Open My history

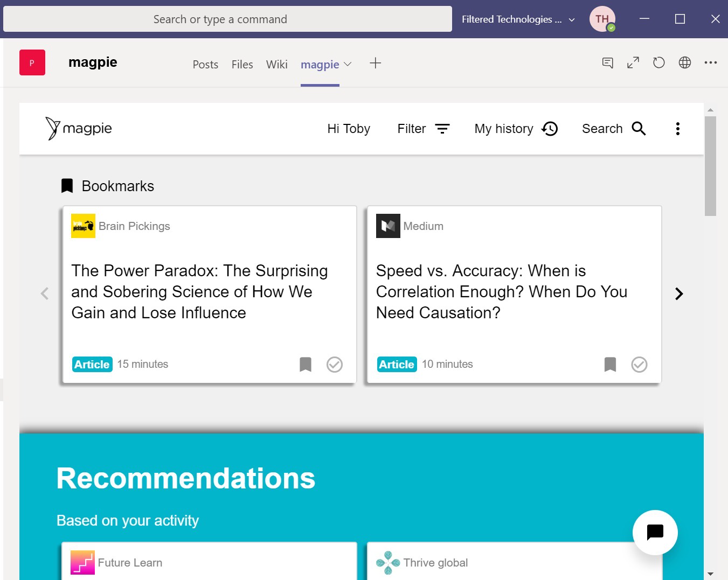click(x=516, y=129)
